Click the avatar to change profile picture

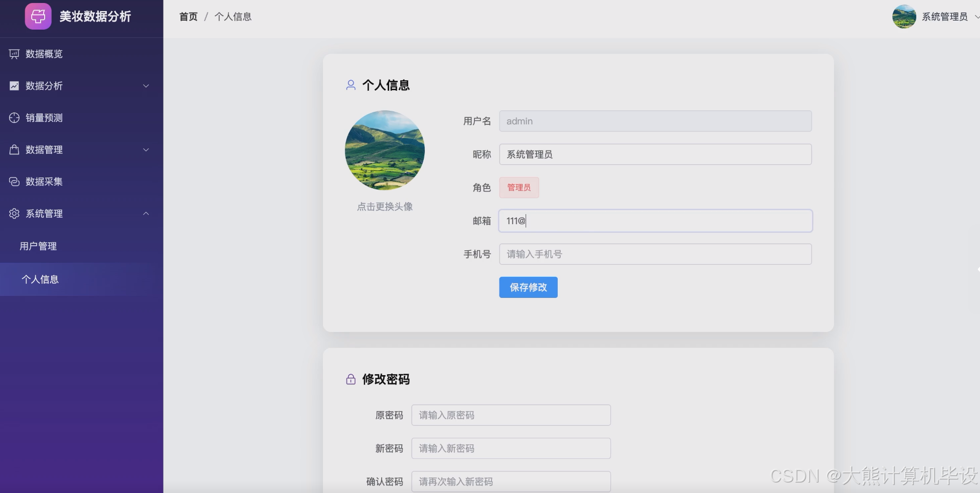pos(385,150)
